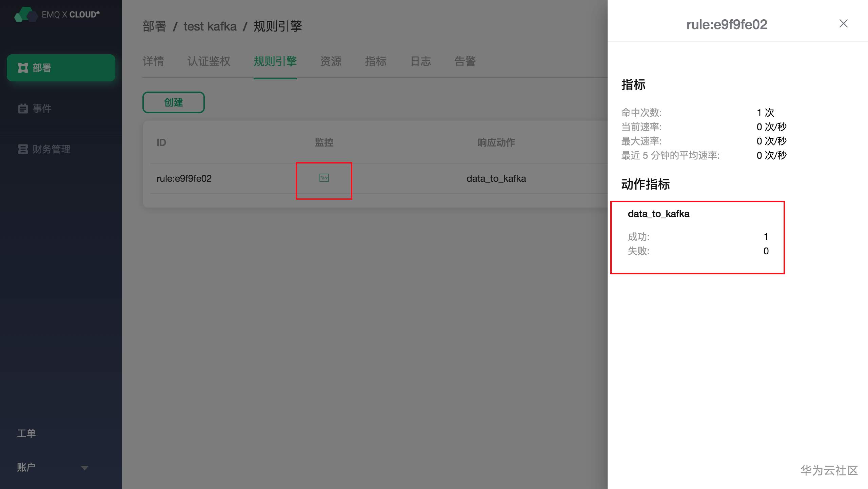Click the rule:e9f9fe02 table ID
The image size is (868, 489).
click(x=184, y=179)
